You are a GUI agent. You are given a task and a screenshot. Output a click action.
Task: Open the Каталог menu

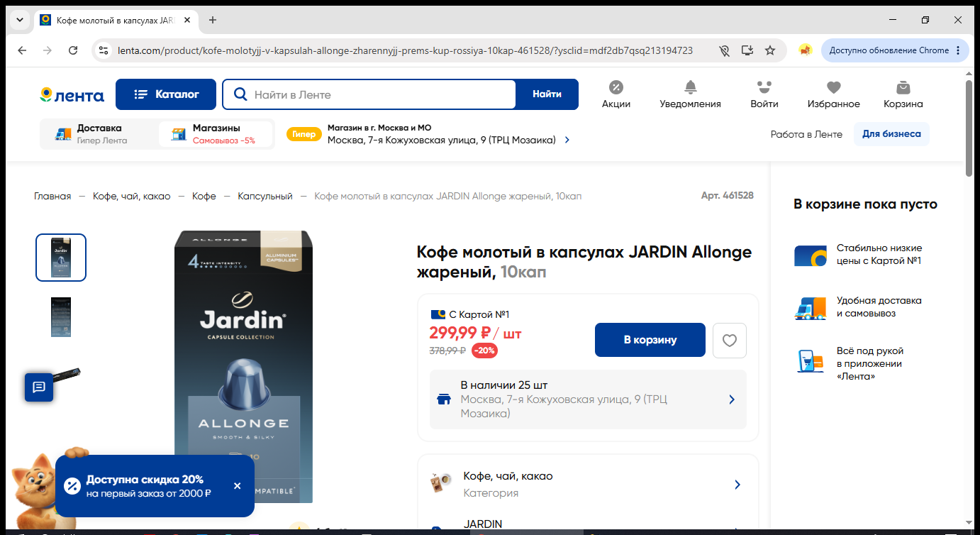167,94
